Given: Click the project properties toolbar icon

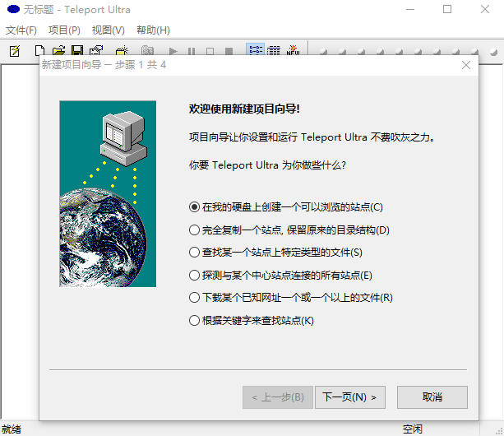Looking at the screenshot, I should point(96,50).
